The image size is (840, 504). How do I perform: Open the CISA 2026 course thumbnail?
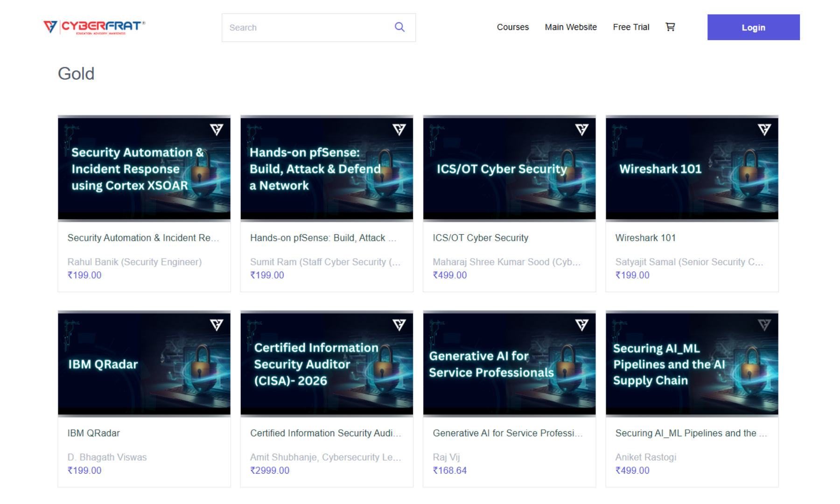click(327, 364)
